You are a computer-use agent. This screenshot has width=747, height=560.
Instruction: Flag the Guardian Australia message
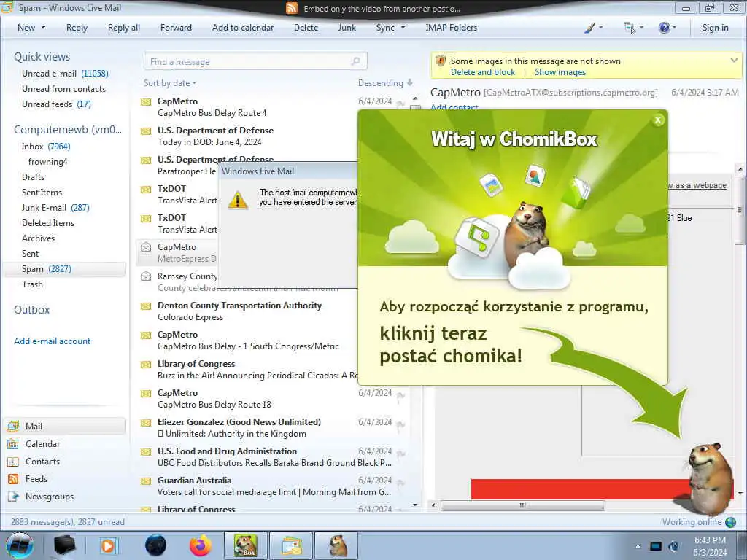pos(400,483)
